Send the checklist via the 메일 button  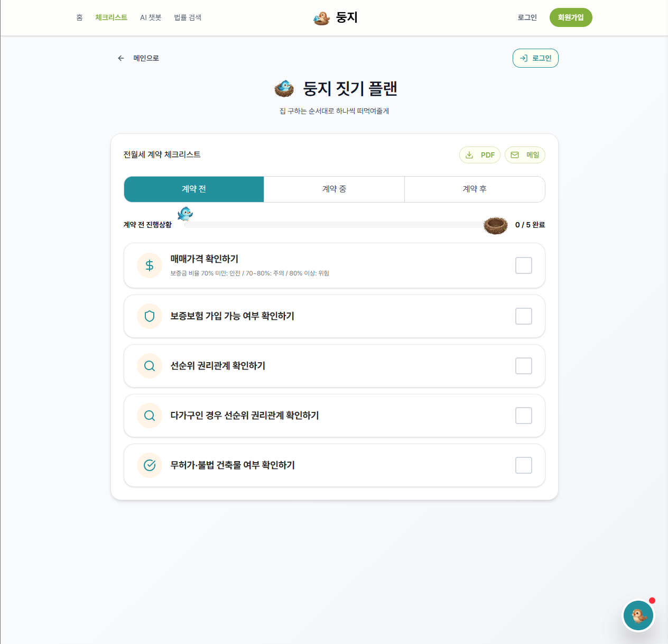(x=525, y=155)
